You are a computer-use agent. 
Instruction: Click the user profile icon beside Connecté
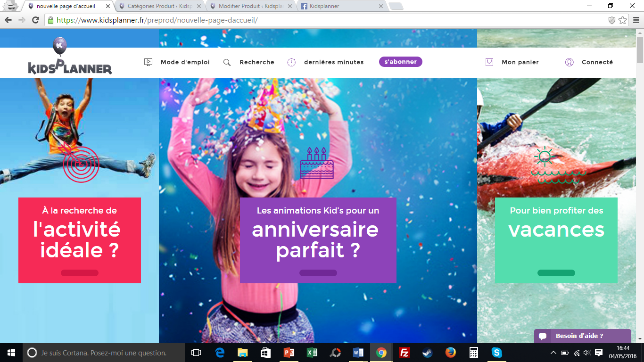coord(569,62)
